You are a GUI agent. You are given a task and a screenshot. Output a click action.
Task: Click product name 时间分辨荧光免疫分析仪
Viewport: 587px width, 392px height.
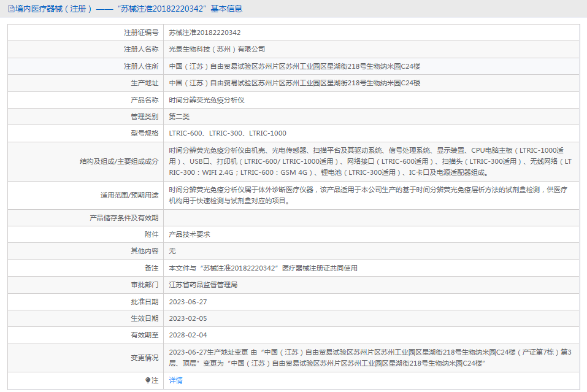[x=207, y=100]
